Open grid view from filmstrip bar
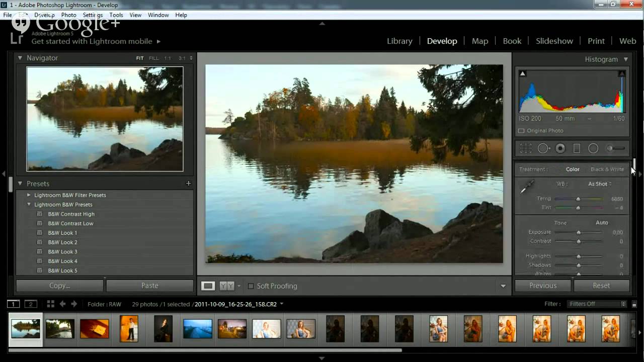644x362 pixels. click(x=50, y=304)
